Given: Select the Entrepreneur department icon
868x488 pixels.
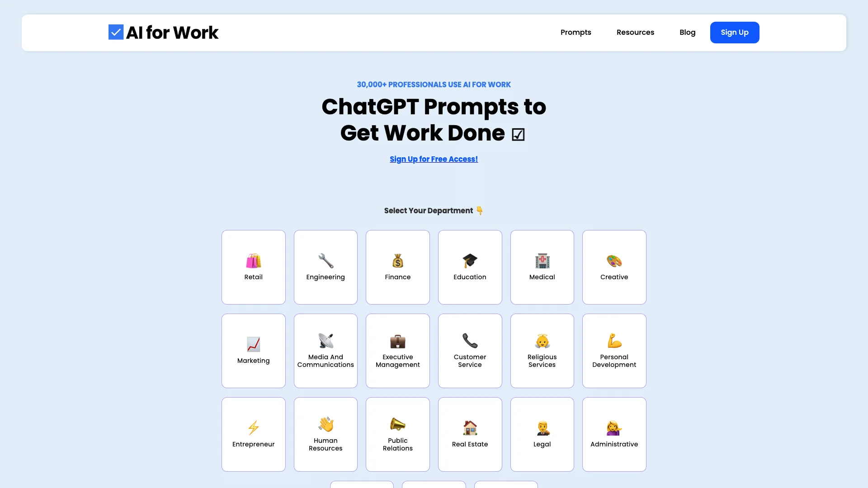Looking at the screenshot, I should 253,427.
